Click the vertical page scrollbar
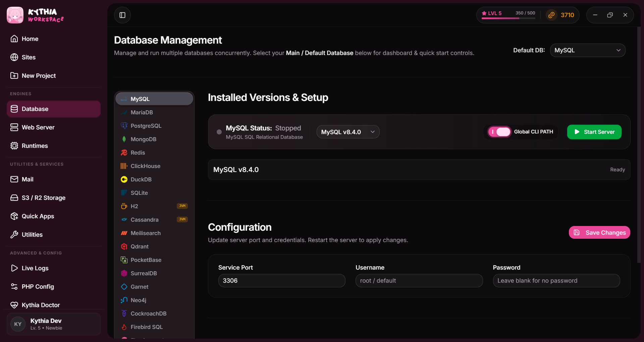644x342 pixels. pos(639,145)
